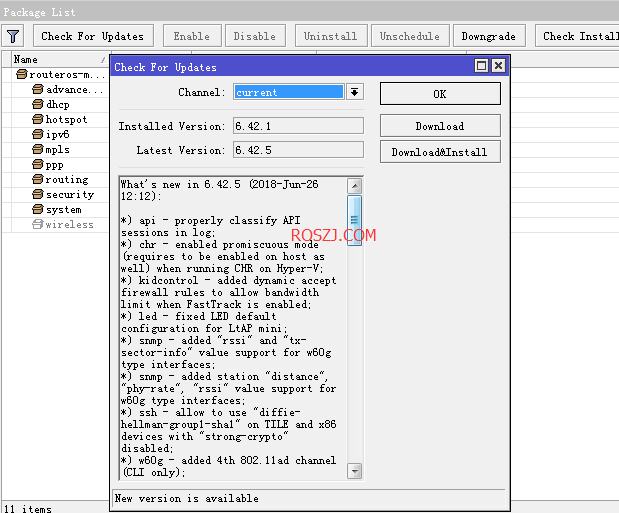Click changelog scrollbar up arrow

(355, 186)
